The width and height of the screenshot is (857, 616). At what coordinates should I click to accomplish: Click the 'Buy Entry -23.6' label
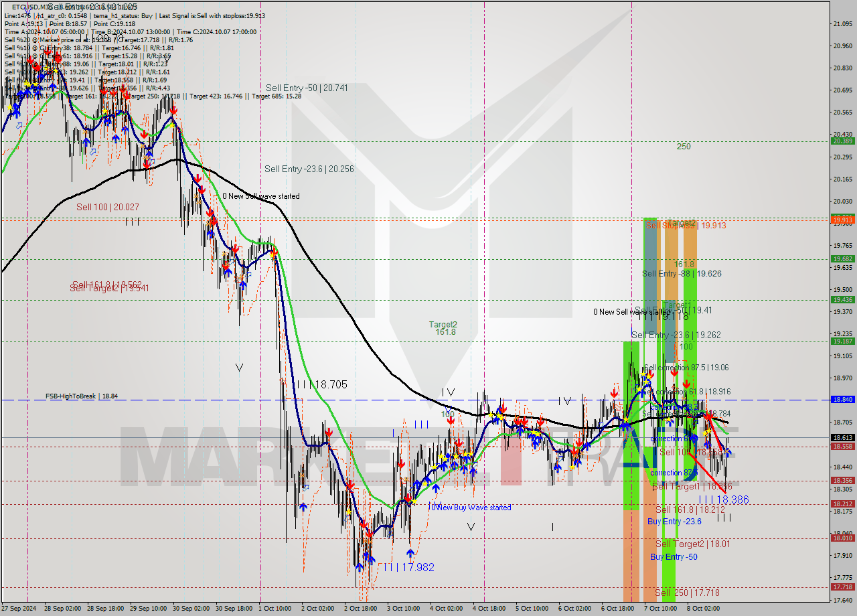[x=674, y=522]
